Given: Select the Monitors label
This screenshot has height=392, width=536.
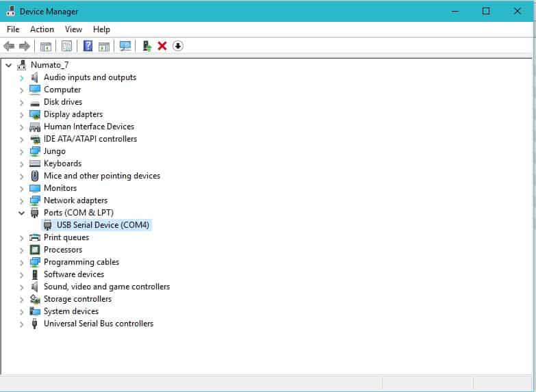Looking at the screenshot, I should pos(60,188).
